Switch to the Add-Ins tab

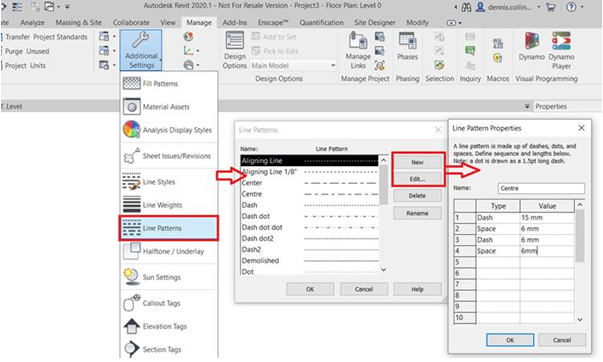point(235,23)
